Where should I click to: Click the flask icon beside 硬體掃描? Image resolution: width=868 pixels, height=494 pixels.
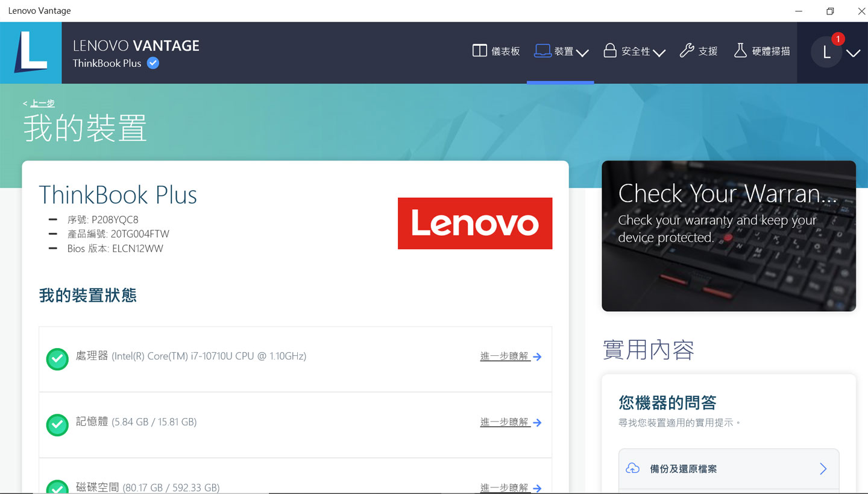(740, 51)
